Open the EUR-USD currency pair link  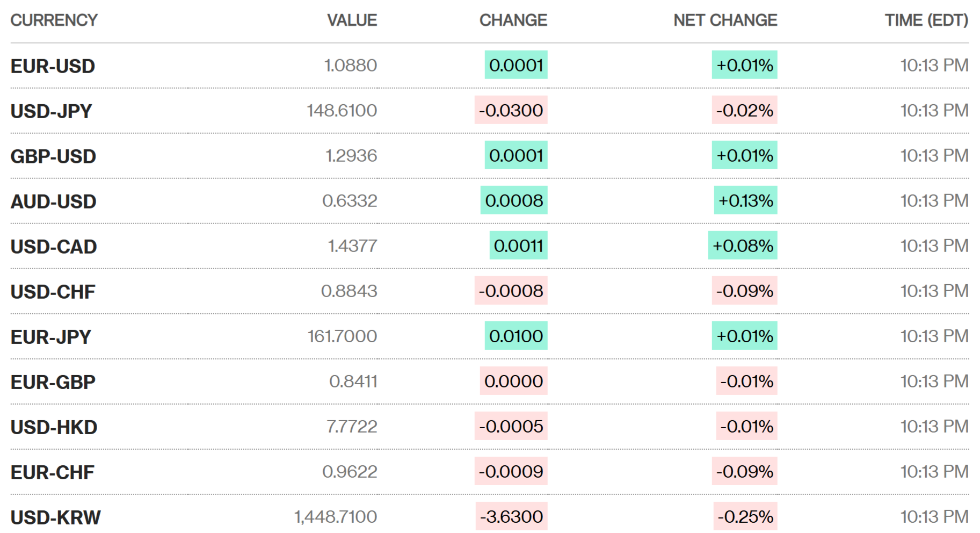(53, 66)
